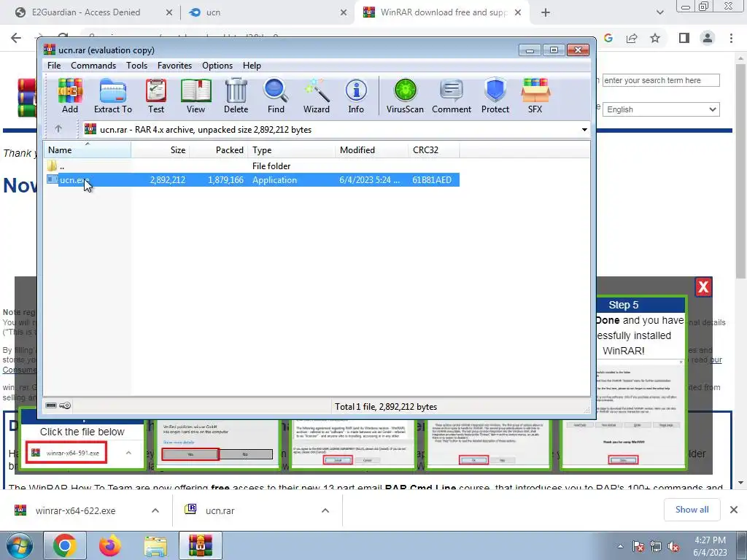
Task: Sort by the Packed column header
Action: pos(219,150)
